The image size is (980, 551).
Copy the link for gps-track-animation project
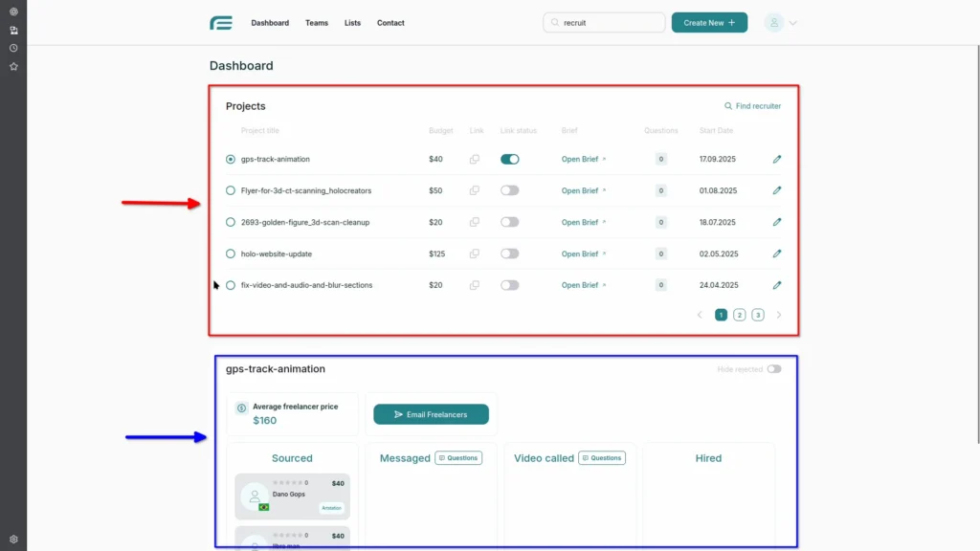coord(475,159)
